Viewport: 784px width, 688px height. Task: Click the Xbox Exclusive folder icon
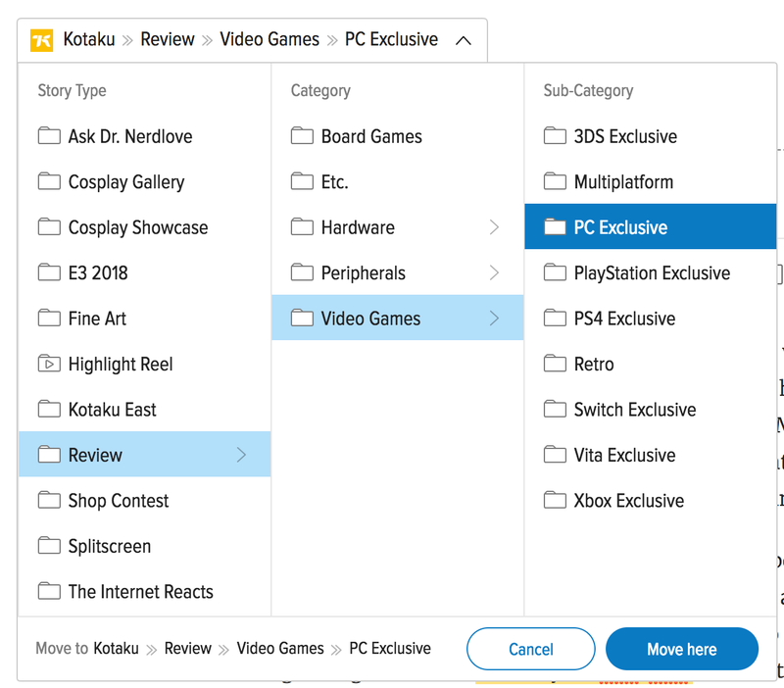pos(555,500)
